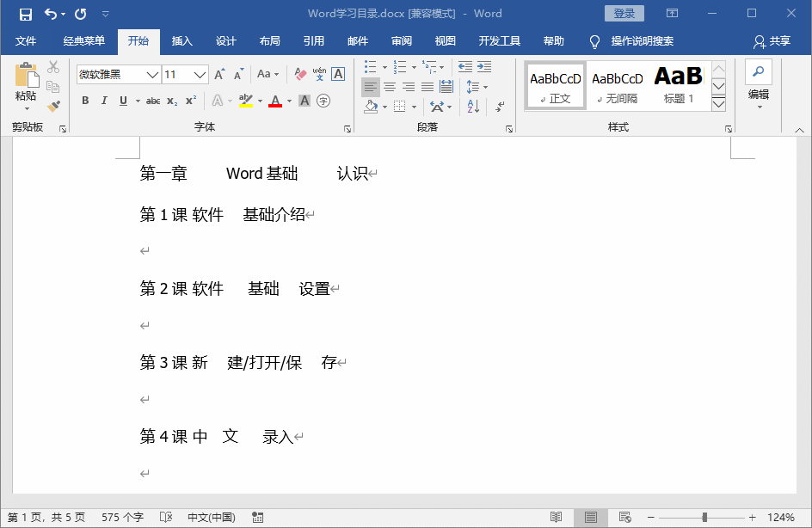Apply the 正文 style
The image size is (812, 528).
point(555,86)
